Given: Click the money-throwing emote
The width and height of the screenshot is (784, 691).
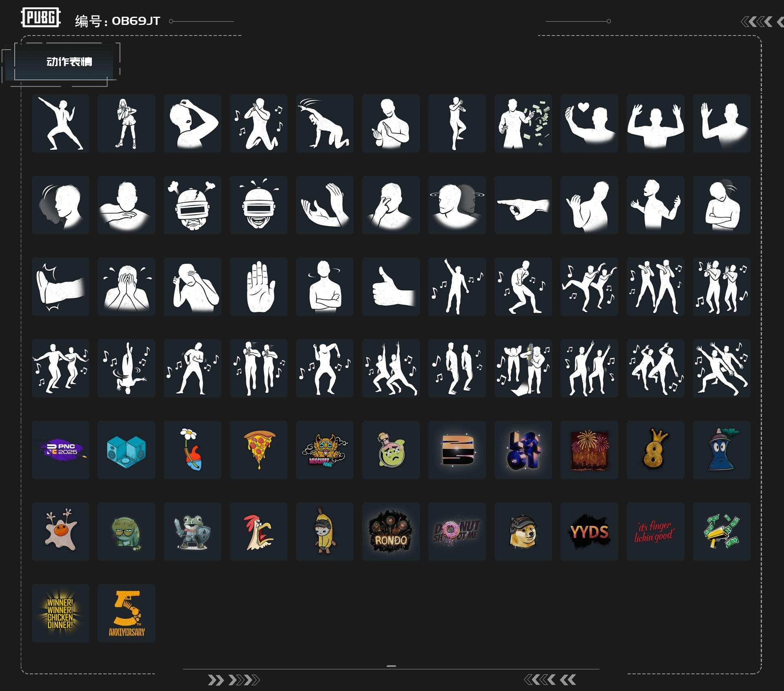Looking at the screenshot, I should point(523,123).
